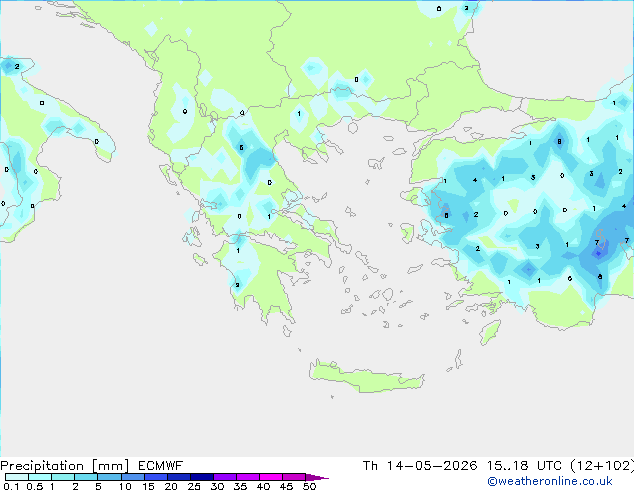The width and height of the screenshot is (634, 490).
Task: Click the 1–2 mm legend color swatch
Action: (63, 477)
